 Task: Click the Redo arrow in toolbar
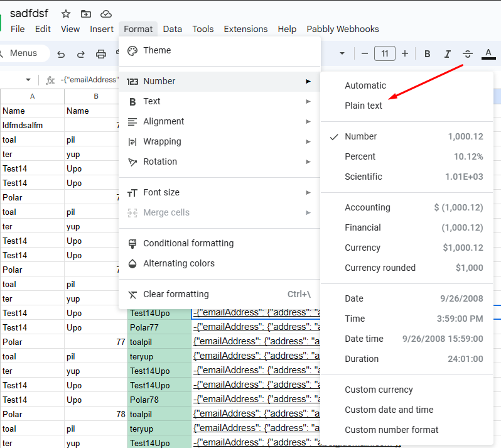click(81, 54)
